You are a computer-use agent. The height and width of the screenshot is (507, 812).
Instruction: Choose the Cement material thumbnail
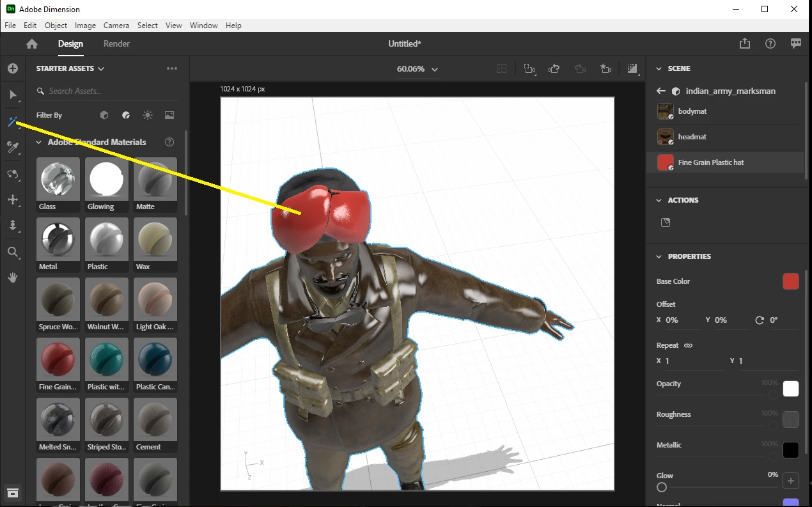pyautogui.click(x=155, y=425)
